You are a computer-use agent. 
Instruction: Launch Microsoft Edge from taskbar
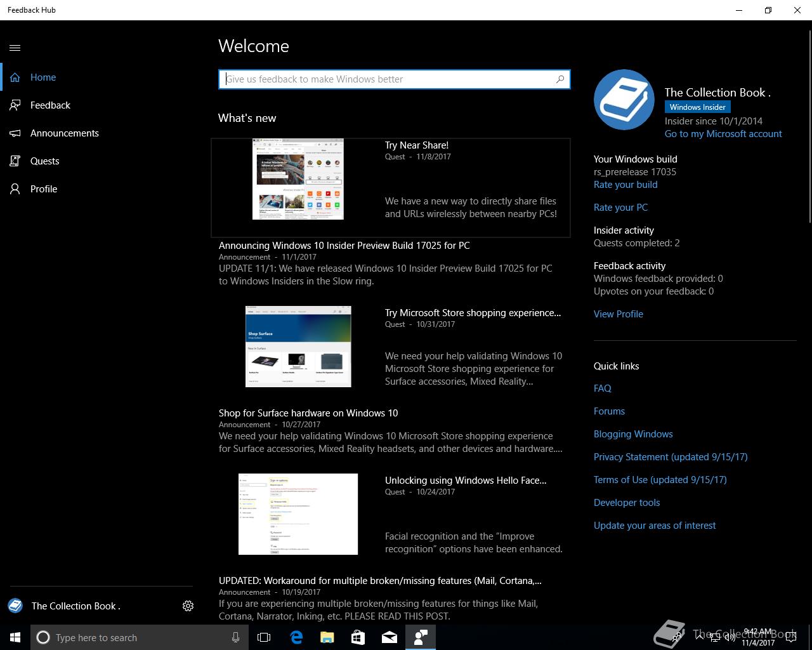[296, 637]
